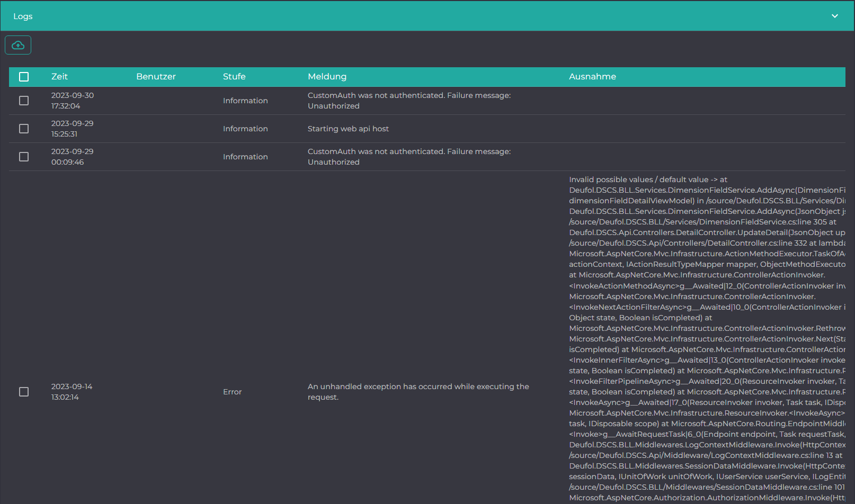
Task: Click the Error level cell
Action: point(232,392)
